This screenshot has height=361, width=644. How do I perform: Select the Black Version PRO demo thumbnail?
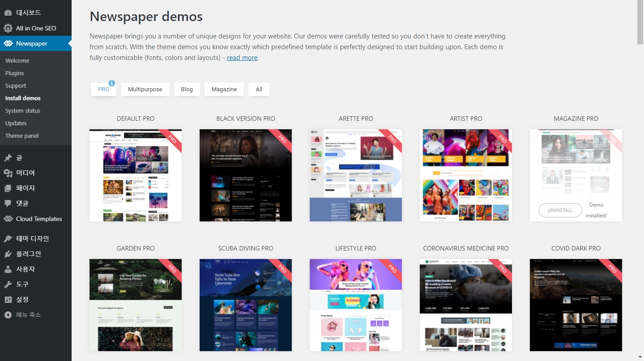click(x=246, y=175)
